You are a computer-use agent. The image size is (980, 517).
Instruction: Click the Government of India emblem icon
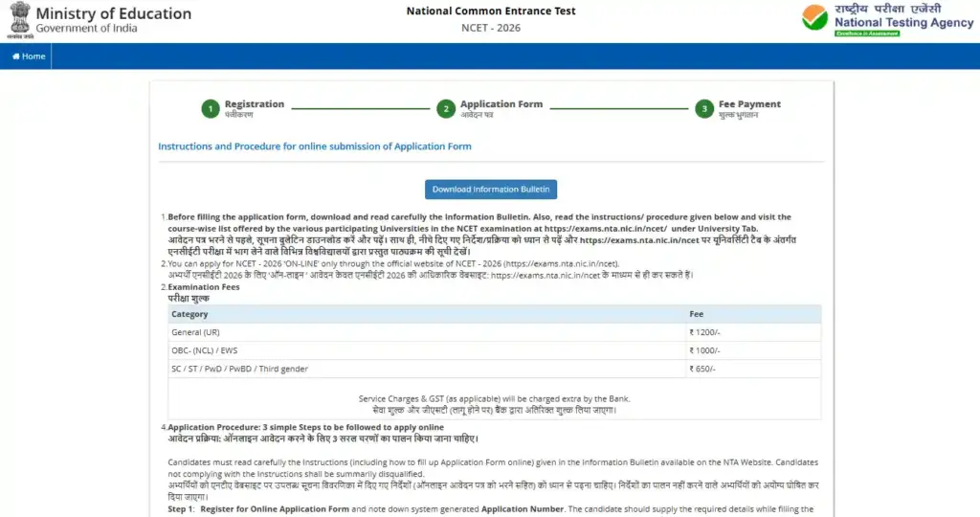18,21
